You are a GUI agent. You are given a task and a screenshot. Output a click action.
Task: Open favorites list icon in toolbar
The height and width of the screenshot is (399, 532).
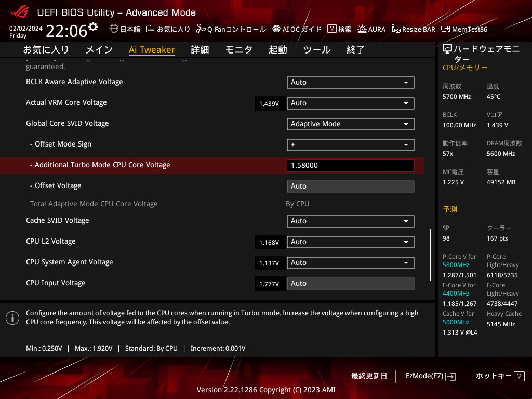tap(150, 29)
